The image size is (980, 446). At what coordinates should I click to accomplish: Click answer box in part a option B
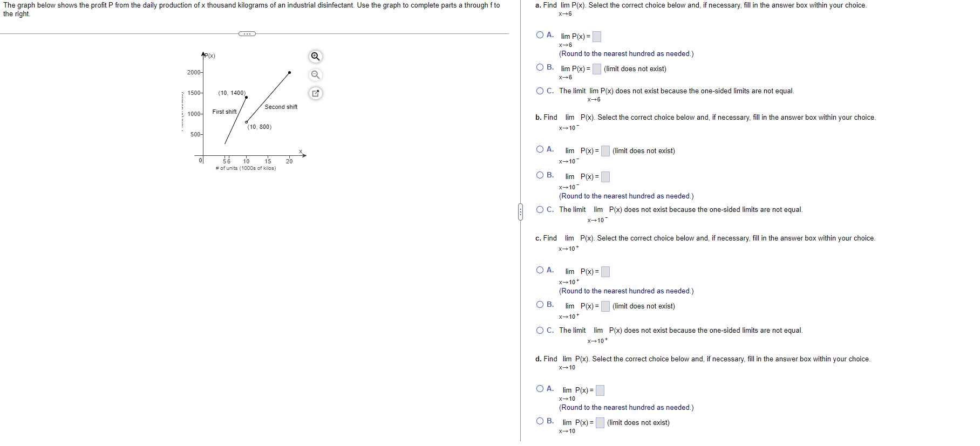click(x=597, y=69)
